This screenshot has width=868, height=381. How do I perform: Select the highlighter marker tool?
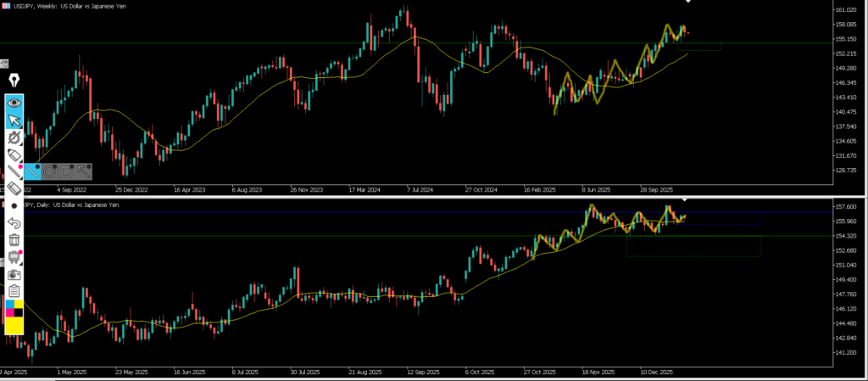(x=14, y=155)
